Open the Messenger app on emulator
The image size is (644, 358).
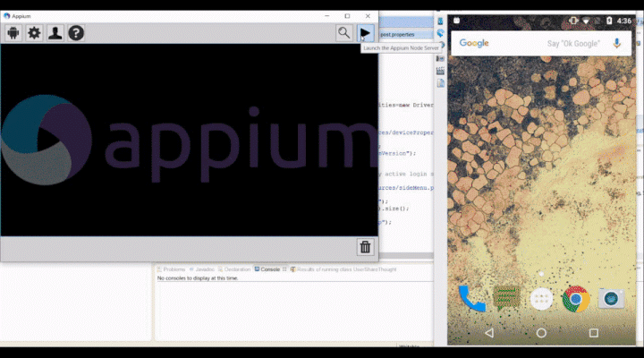tap(507, 299)
